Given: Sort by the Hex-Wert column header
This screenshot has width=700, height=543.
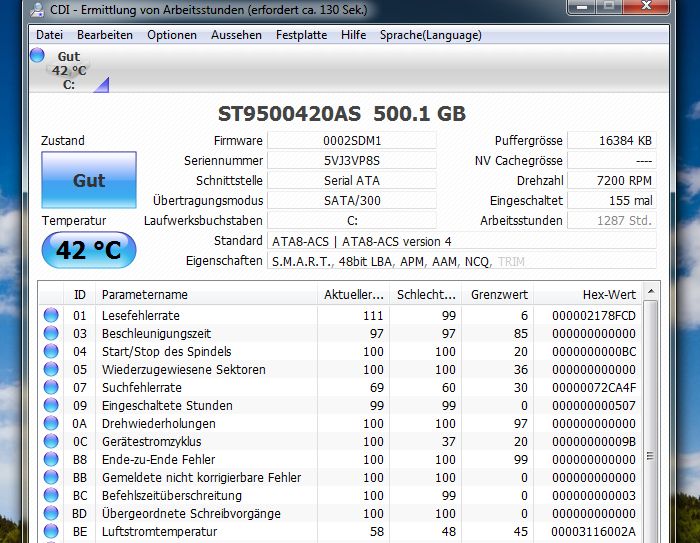Looking at the screenshot, I should (x=588, y=295).
